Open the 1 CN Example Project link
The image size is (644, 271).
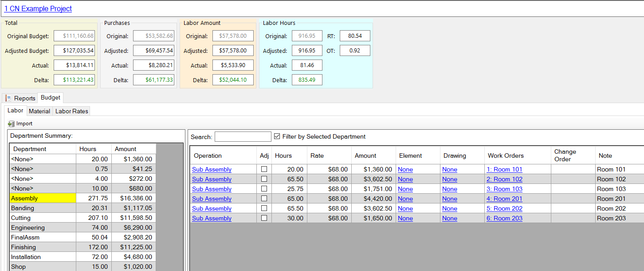click(x=38, y=8)
